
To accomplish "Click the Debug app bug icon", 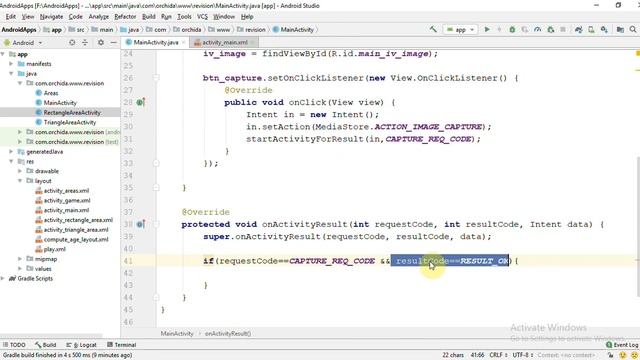I will point(512,29).
